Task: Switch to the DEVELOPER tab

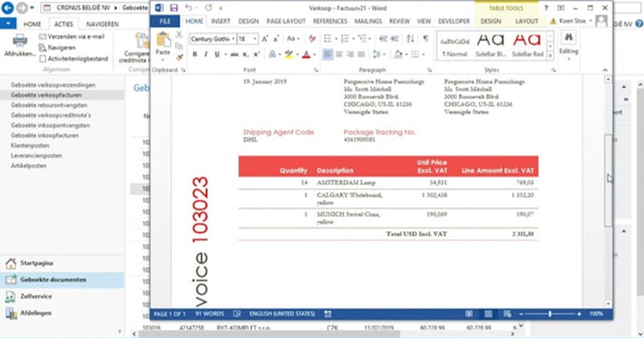Action: tap(454, 21)
